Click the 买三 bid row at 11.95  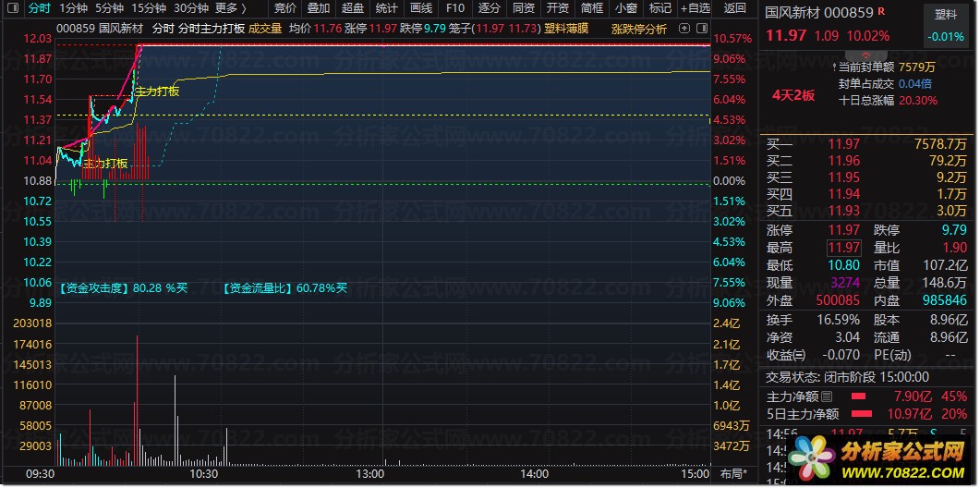[x=867, y=177]
